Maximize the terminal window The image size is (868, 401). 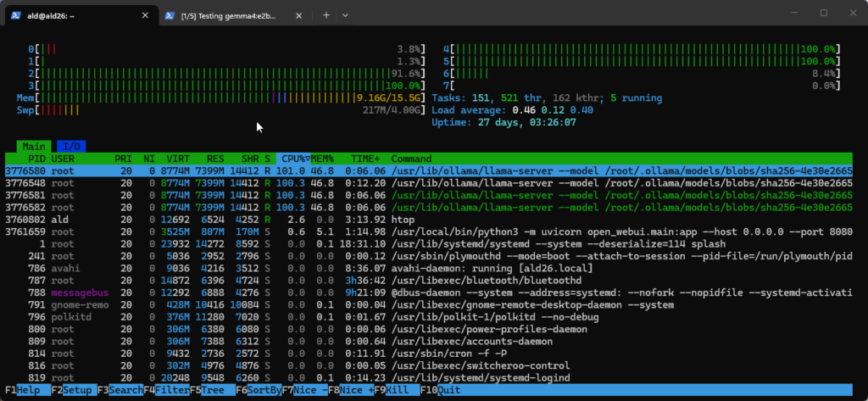(x=823, y=14)
